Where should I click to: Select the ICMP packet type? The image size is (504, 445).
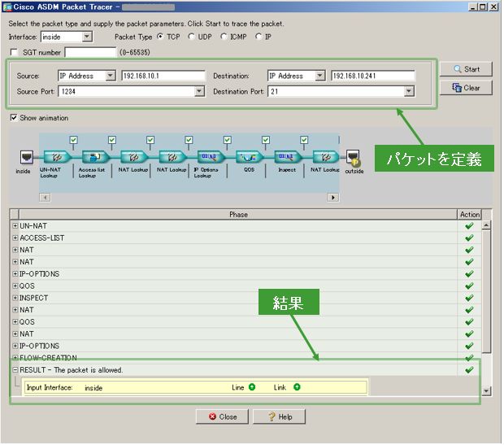(x=224, y=37)
